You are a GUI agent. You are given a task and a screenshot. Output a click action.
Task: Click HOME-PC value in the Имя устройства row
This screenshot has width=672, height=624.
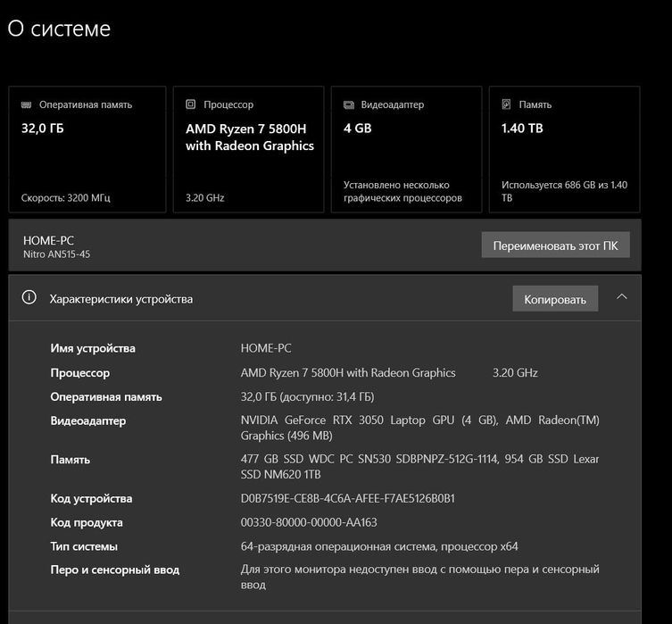266,348
